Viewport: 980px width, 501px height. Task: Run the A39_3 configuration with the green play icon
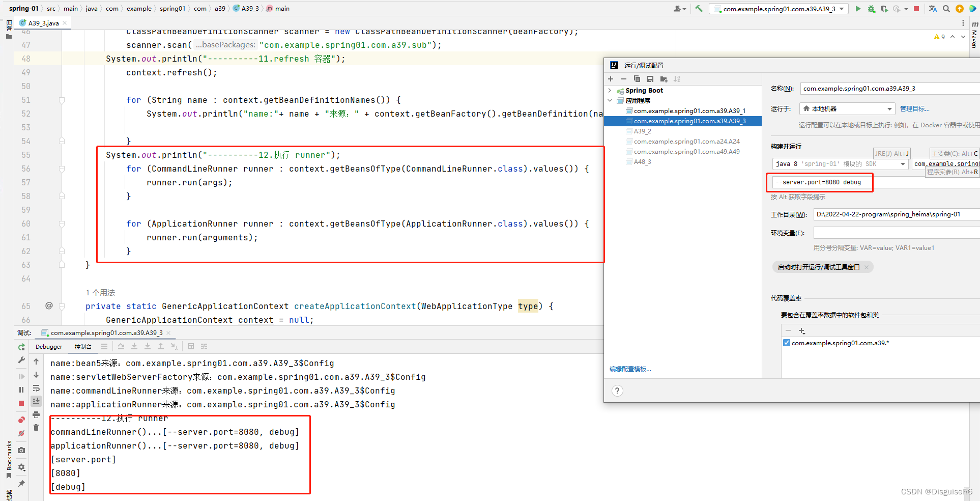[858, 9]
